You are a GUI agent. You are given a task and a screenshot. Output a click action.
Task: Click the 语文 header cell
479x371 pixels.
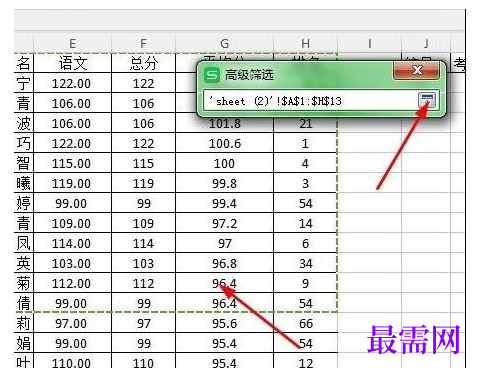[x=72, y=63]
